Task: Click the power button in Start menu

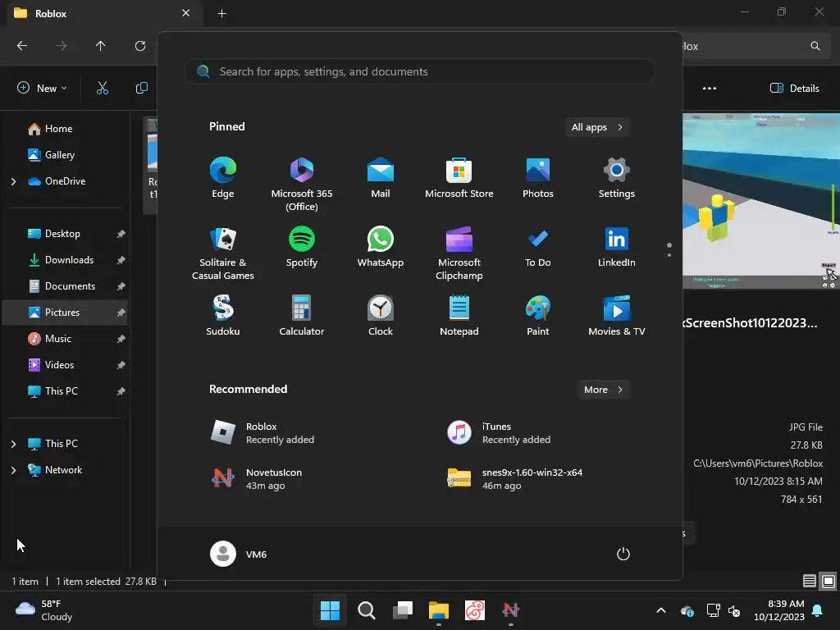Action: click(623, 554)
